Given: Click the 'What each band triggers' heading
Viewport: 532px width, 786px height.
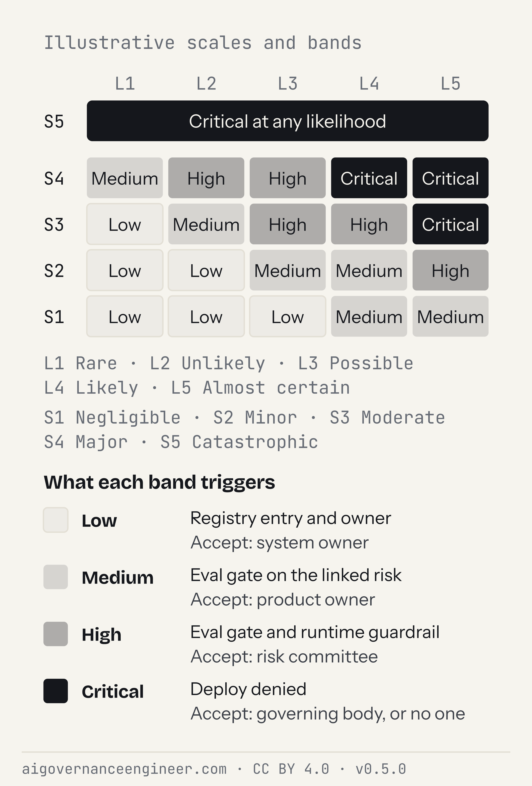Looking at the screenshot, I should pyautogui.click(x=159, y=482).
